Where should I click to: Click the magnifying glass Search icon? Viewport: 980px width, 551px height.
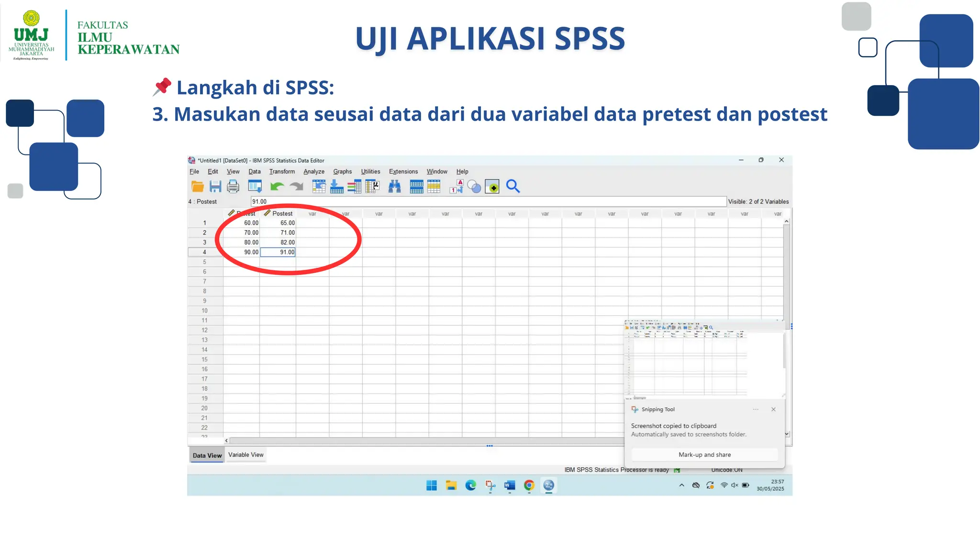point(513,187)
